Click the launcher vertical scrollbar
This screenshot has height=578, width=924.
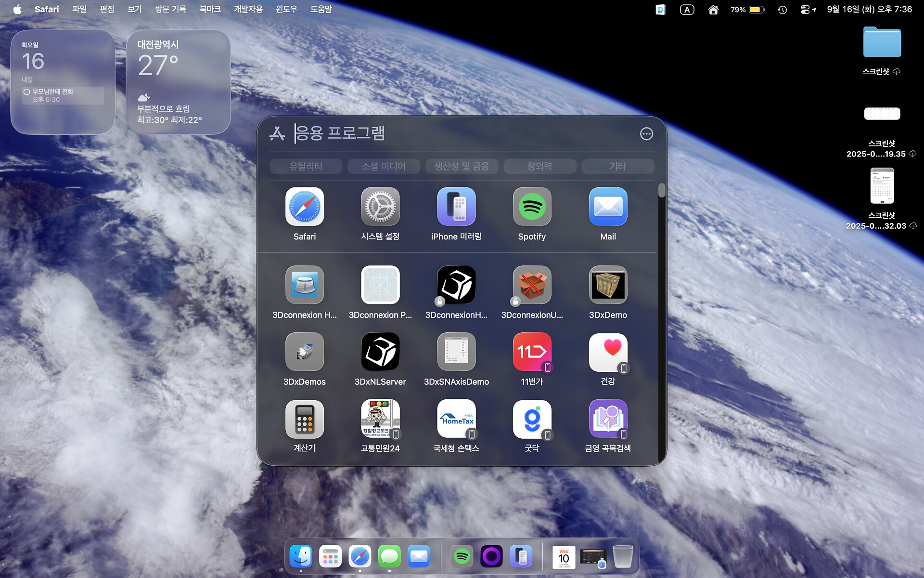click(x=662, y=190)
